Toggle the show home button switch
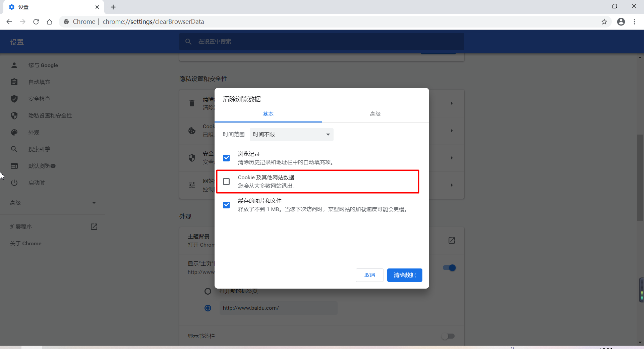The image size is (644, 349). [x=449, y=268]
